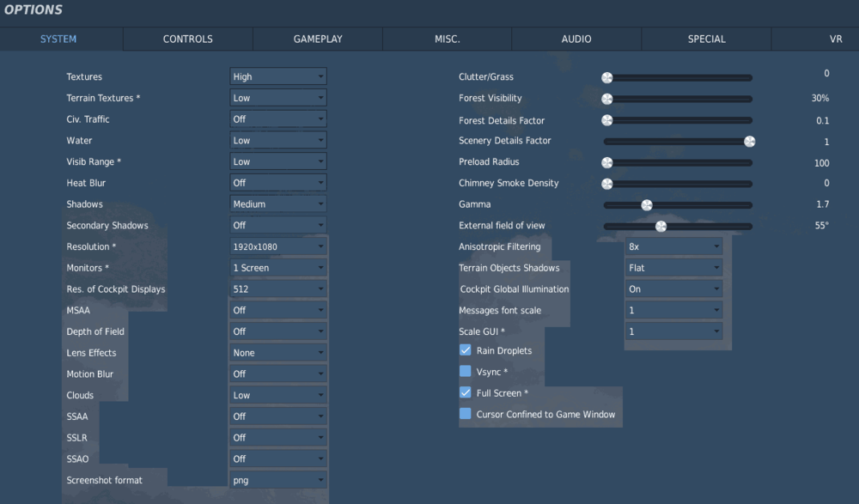The width and height of the screenshot is (859, 504).
Task: Uncheck Full Screen mode
Action: tap(465, 392)
